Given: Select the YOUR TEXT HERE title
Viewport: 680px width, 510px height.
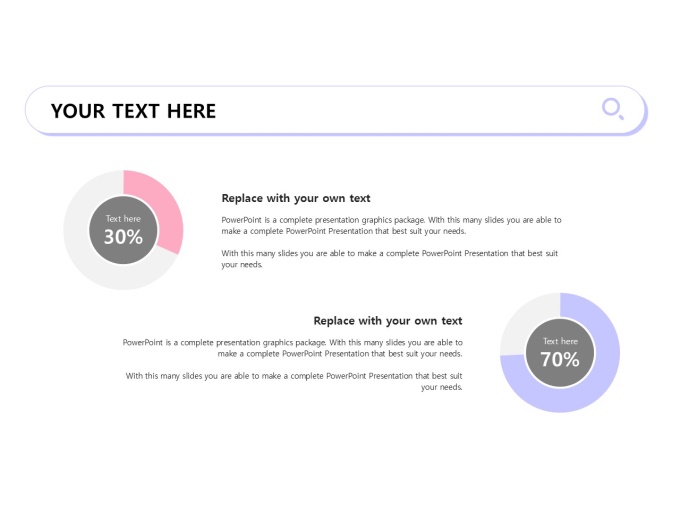Looking at the screenshot, I should 133,111.
